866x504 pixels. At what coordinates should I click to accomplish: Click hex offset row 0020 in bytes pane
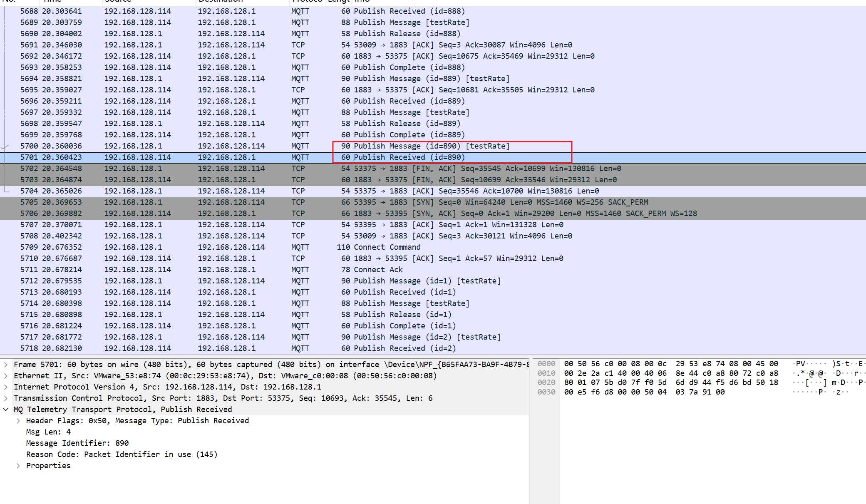pos(546,382)
